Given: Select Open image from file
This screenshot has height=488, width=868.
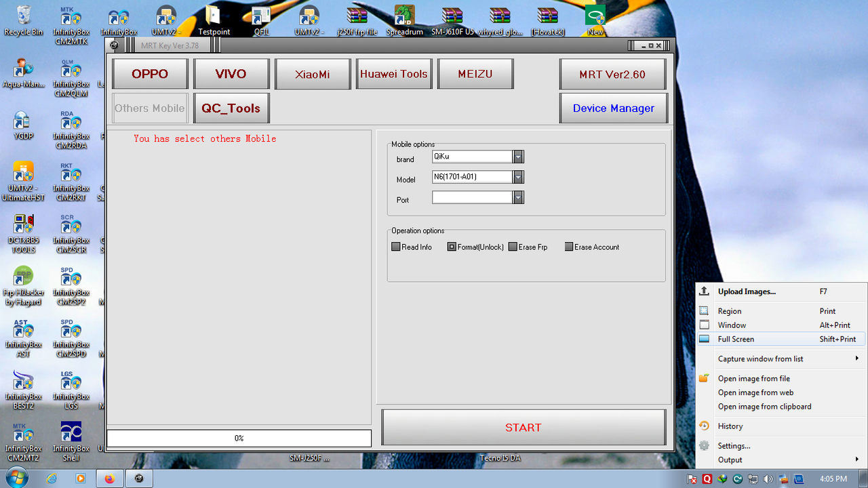Looking at the screenshot, I should pos(782,378).
